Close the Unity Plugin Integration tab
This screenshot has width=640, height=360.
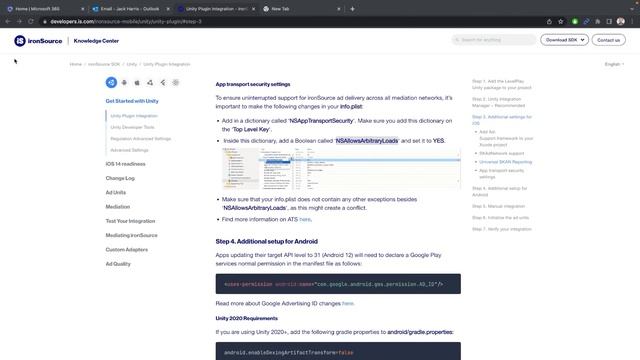253,9
